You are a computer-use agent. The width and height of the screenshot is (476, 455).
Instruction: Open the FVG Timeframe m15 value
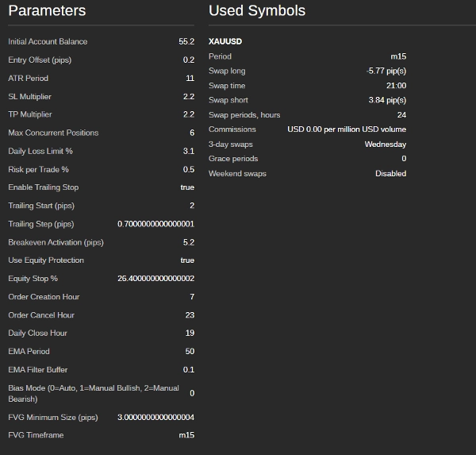[x=186, y=435]
